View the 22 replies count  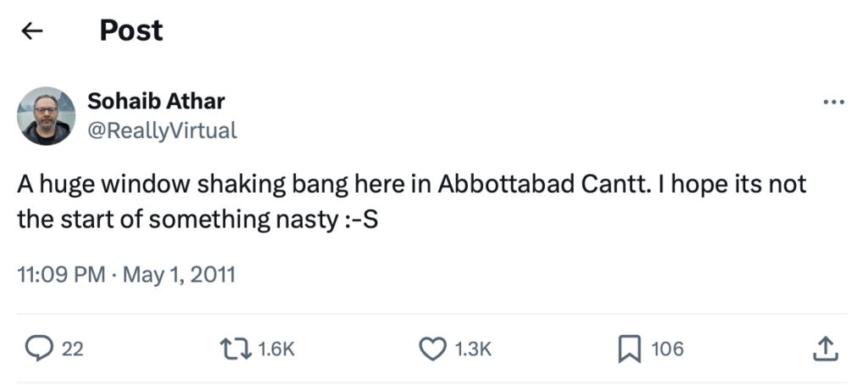point(73,349)
